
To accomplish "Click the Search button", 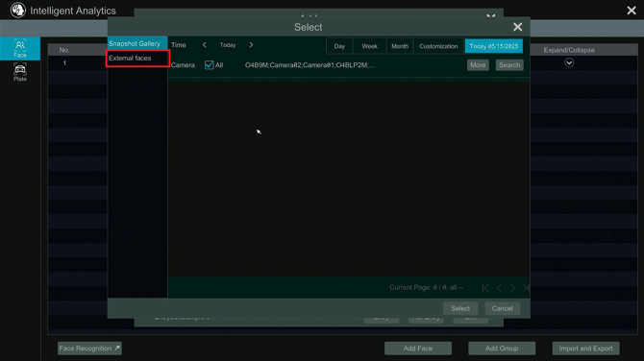I will pos(509,65).
